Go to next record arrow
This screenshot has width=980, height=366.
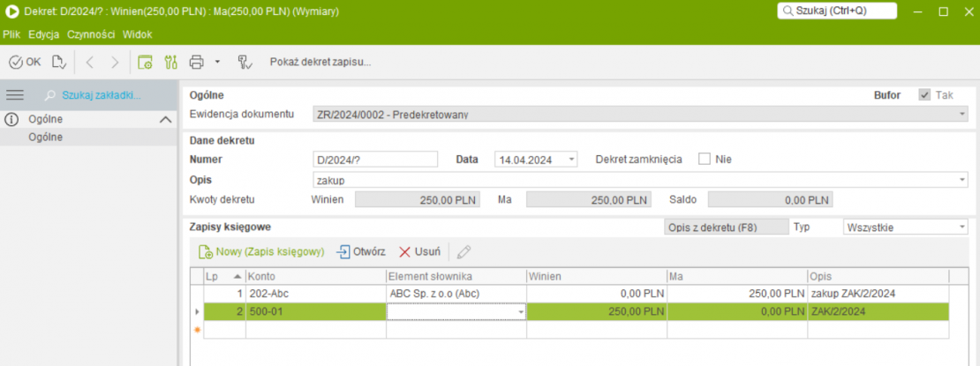point(115,62)
